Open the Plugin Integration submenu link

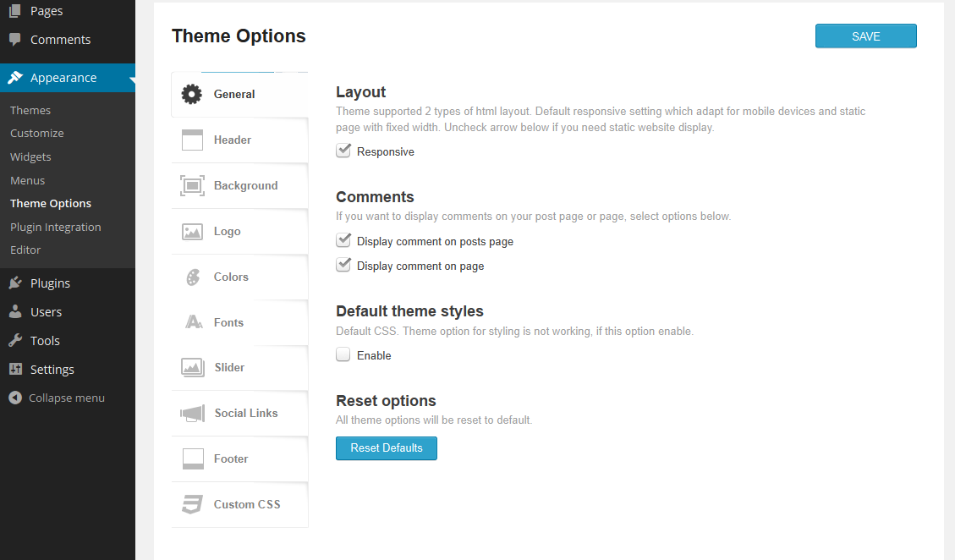tap(55, 227)
